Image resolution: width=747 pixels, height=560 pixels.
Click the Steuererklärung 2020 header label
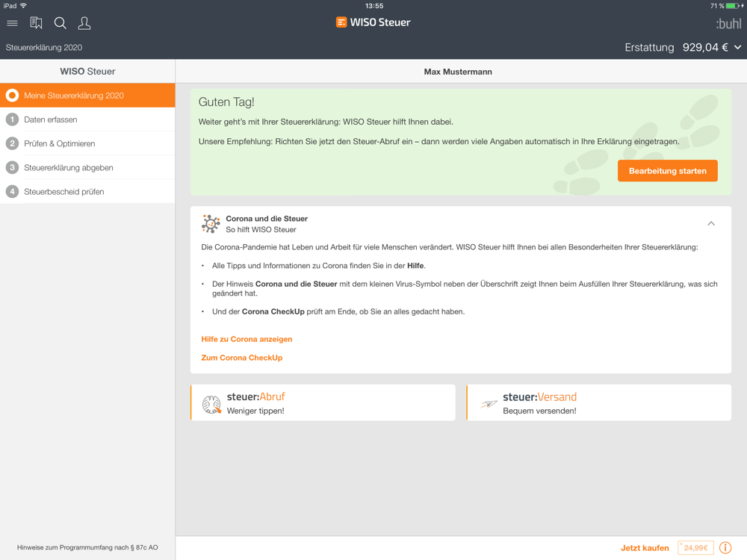click(44, 48)
